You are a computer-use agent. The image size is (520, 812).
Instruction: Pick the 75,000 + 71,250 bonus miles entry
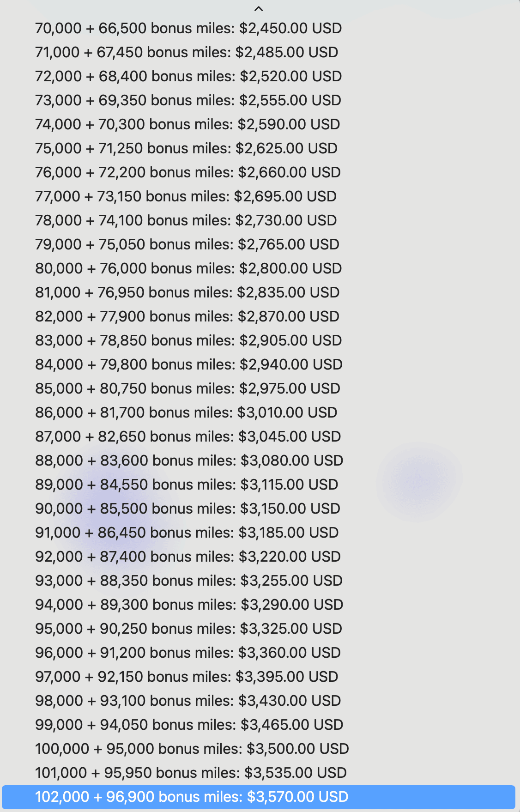pos(259,148)
